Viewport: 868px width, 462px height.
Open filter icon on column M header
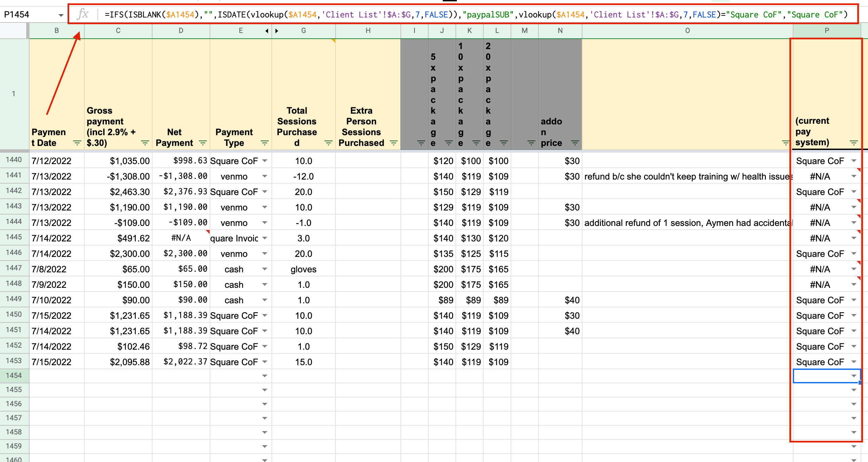tap(531, 143)
